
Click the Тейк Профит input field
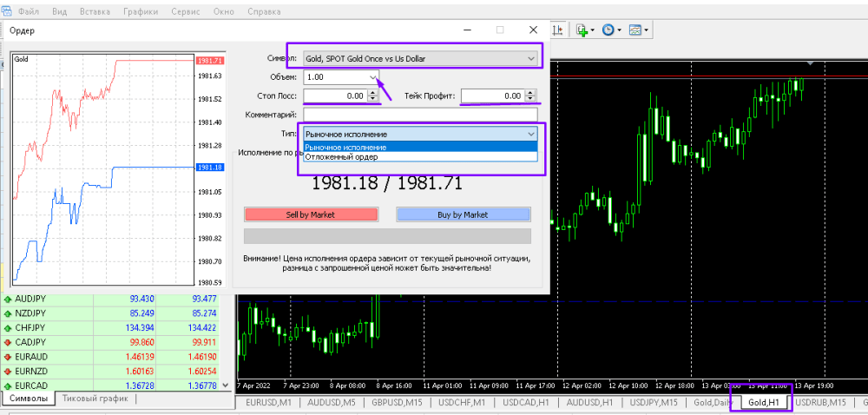coord(493,96)
